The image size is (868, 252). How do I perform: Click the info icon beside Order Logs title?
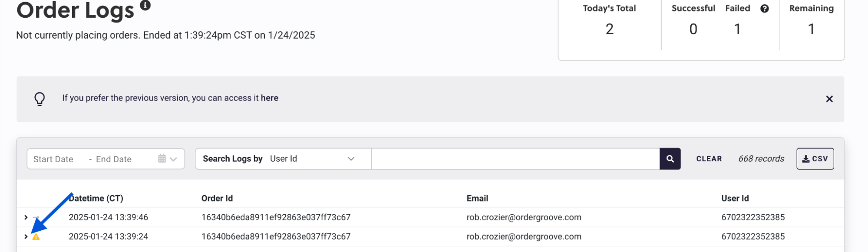(x=145, y=5)
